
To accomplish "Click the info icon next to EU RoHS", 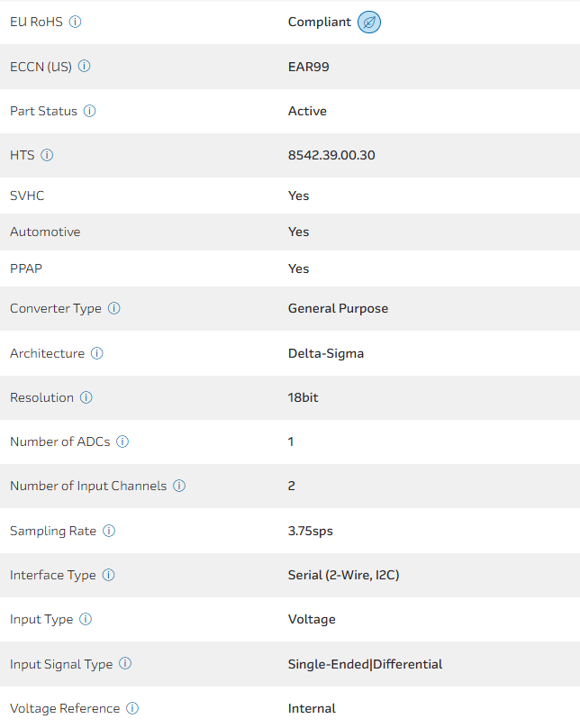I will 76,22.
